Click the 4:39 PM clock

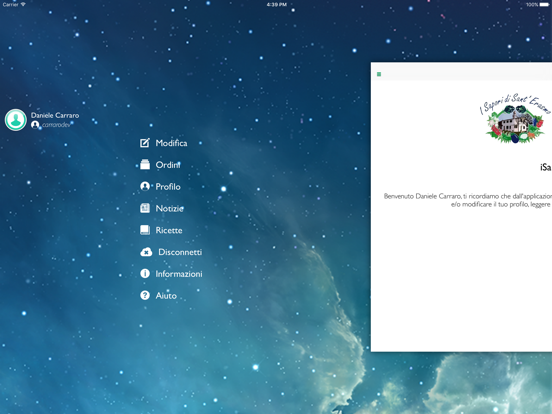[x=276, y=5]
